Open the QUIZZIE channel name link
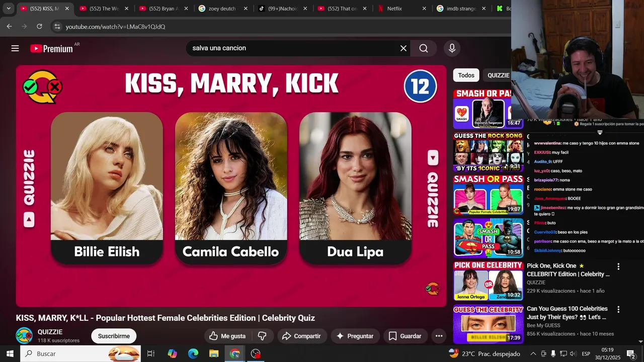 [50, 332]
